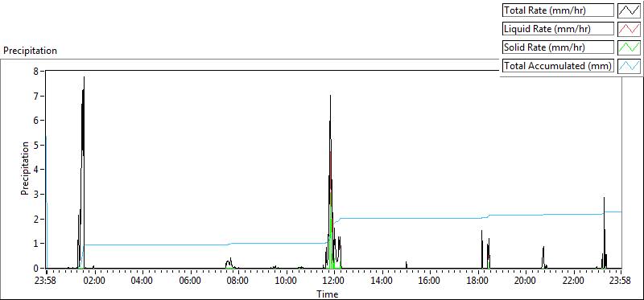Click the 08:00 x-axis tick label
Screen dimensions: 644x300
click(238, 282)
